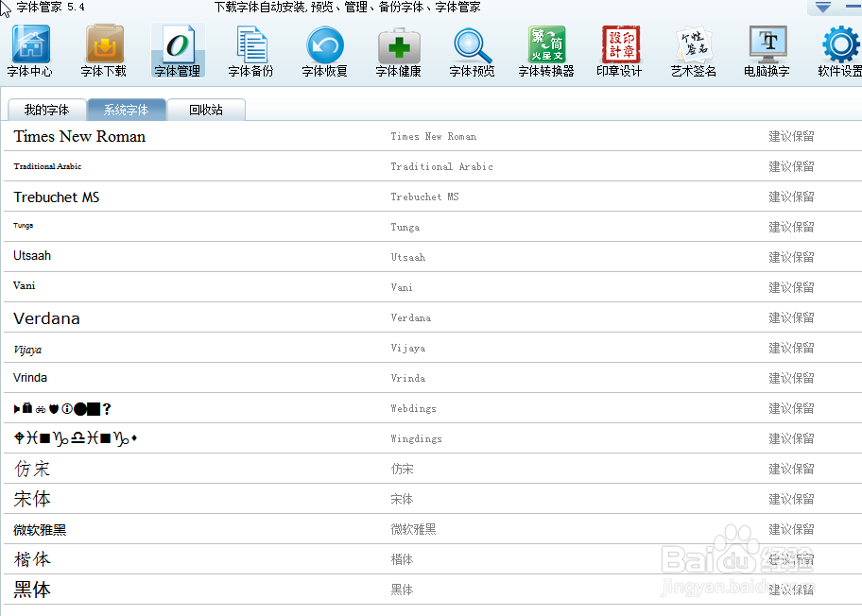This screenshot has height=616, width=862.
Task: Select the 宋体 font preview
Action: click(32, 499)
